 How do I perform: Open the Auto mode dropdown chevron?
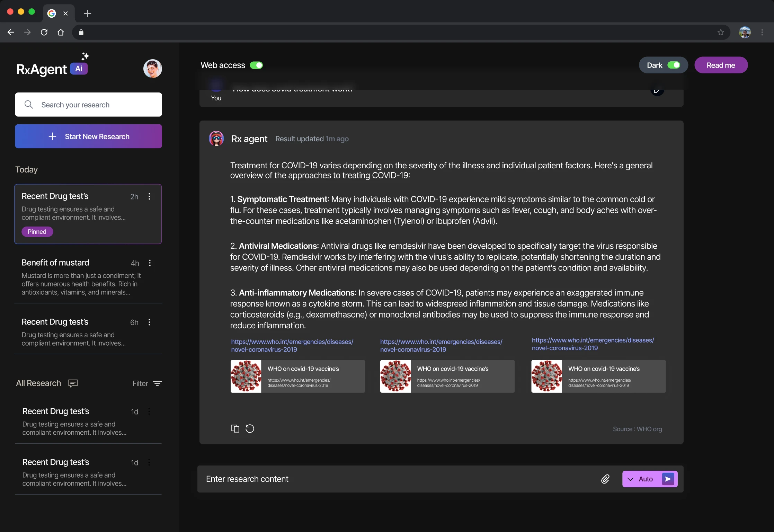pyautogui.click(x=630, y=479)
